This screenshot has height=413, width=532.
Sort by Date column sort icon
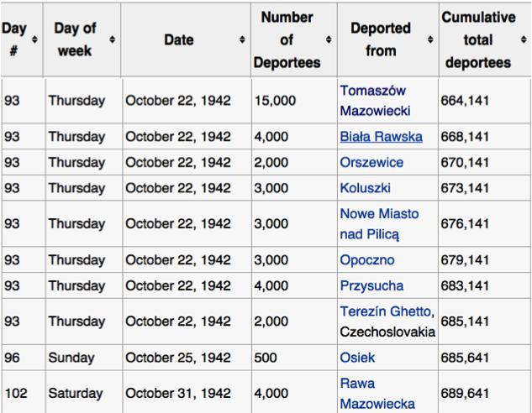tap(242, 39)
